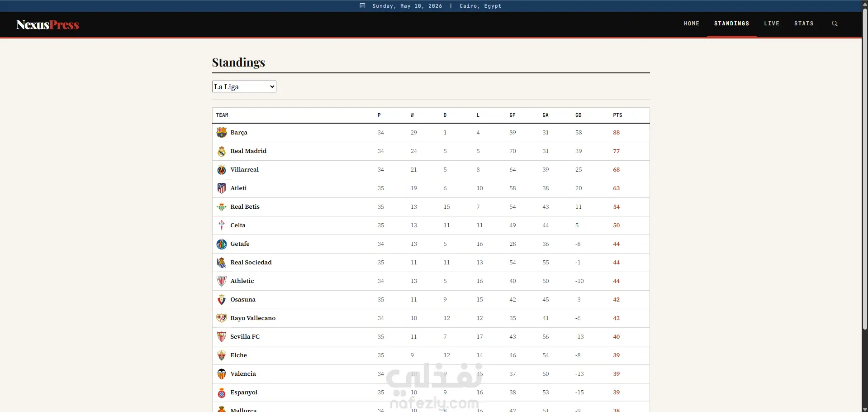This screenshot has width=868, height=412.
Task: Click the date text Sunday, May 10, 2026
Action: click(407, 6)
